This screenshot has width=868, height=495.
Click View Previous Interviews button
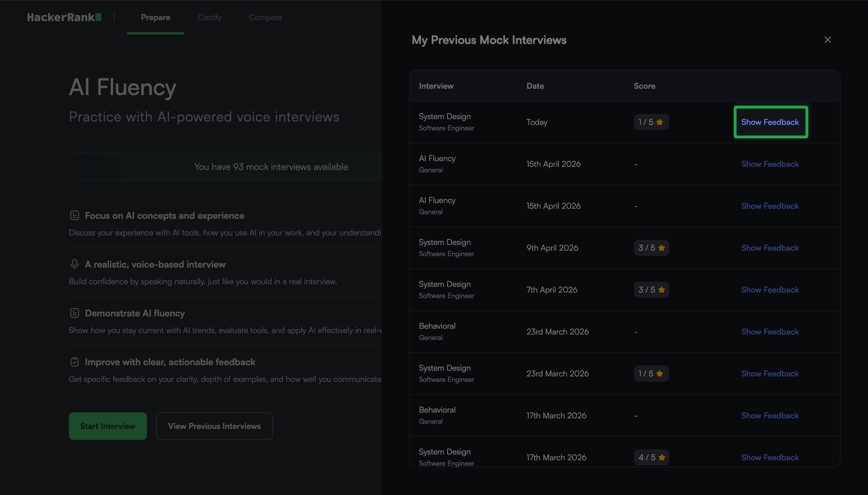click(214, 426)
